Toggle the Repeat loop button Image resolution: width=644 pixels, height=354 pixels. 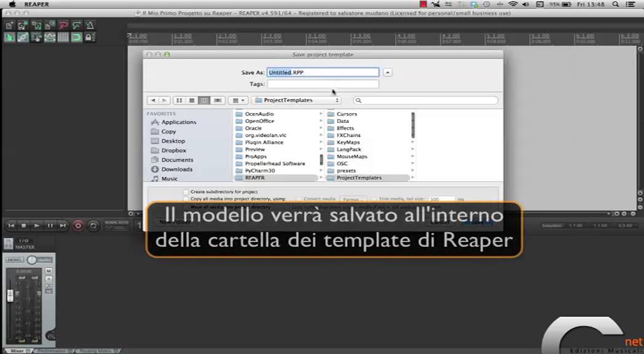point(93,226)
